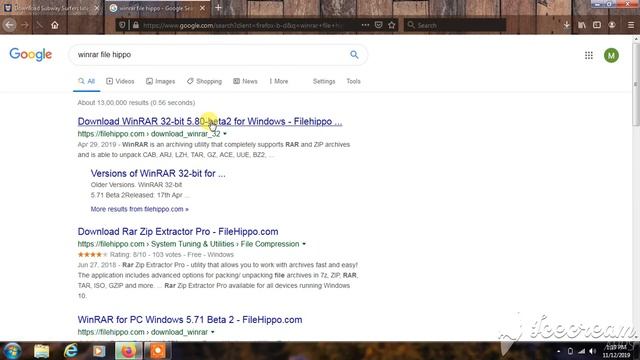The image size is (640, 360).
Task: Save page to Pocket
Action: tap(378, 25)
